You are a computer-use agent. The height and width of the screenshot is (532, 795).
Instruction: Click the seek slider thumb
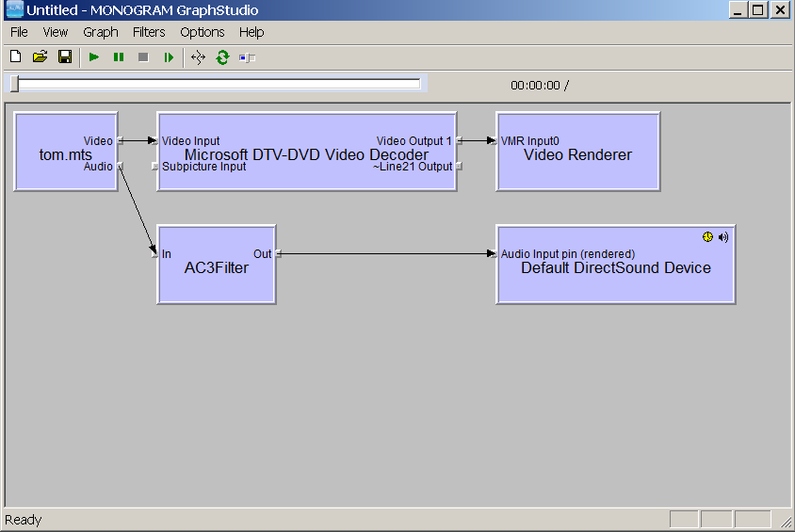(15, 84)
